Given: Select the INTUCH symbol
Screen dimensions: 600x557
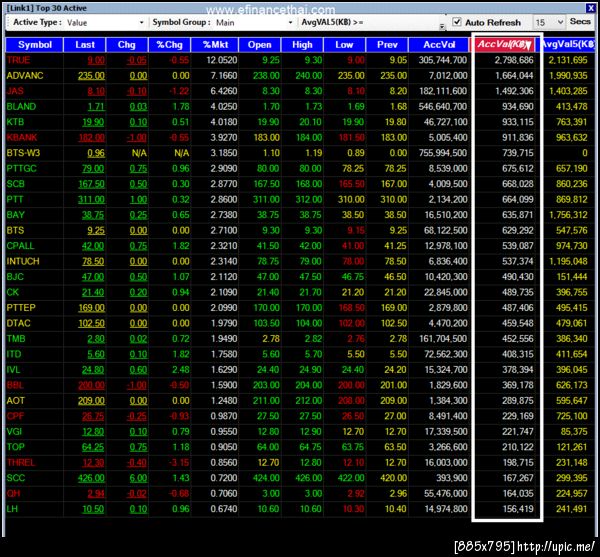Looking at the screenshot, I should pos(23,261).
